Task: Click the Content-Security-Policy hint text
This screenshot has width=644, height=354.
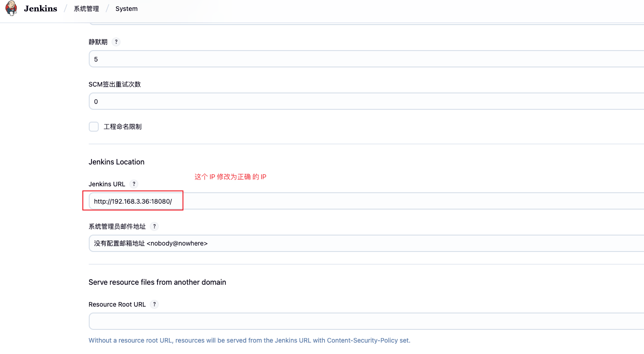Action: click(x=249, y=340)
